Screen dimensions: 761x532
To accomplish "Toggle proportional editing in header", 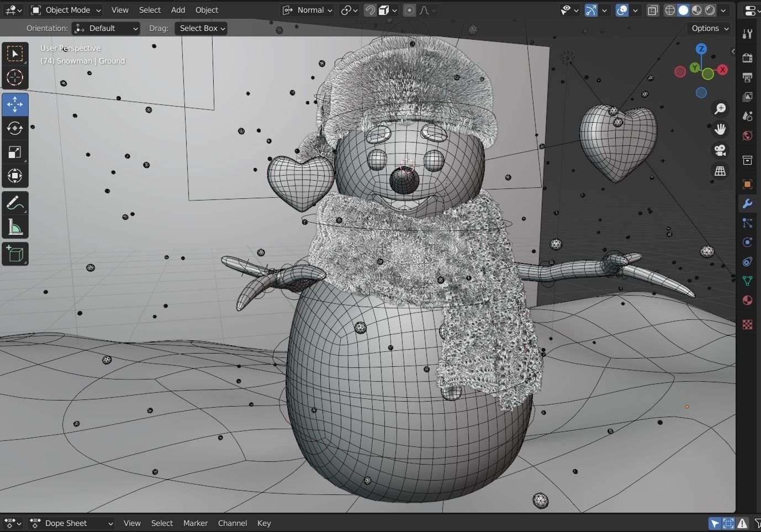I will pos(409,10).
